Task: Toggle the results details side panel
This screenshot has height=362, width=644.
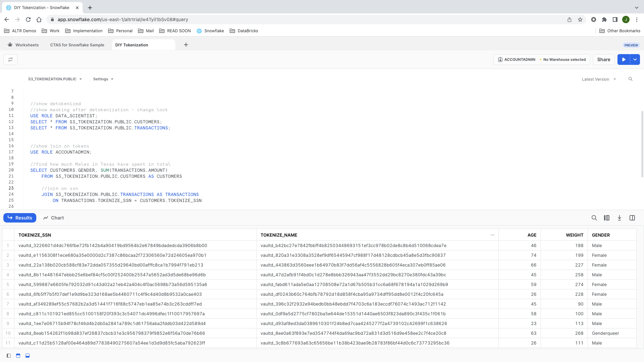Action: pyautogui.click(x=632, y=218)
